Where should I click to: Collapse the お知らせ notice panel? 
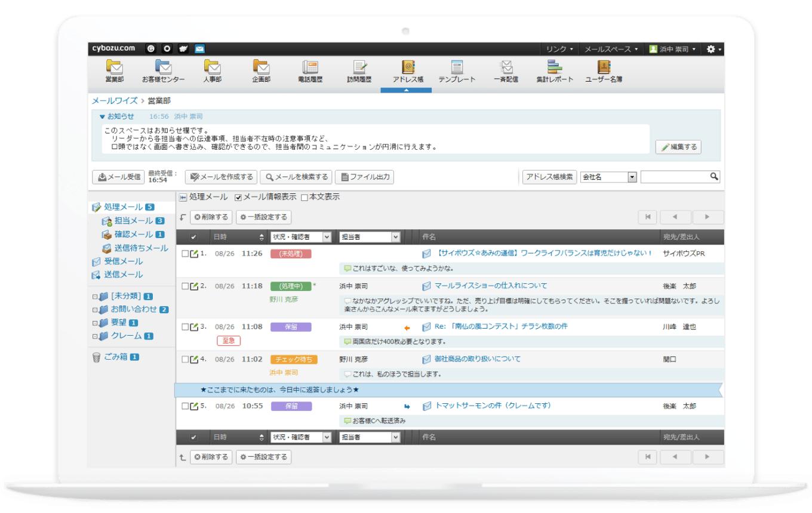102,117
